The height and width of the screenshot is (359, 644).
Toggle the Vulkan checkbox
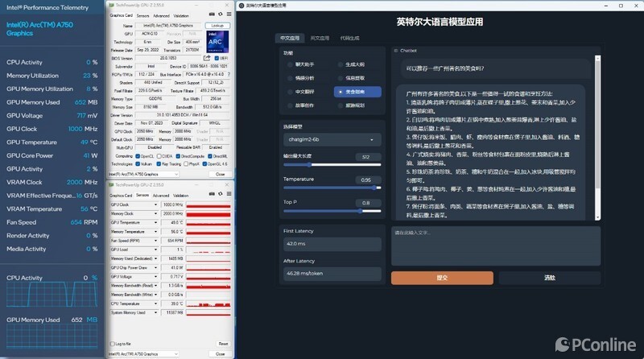[x=138, y=164]
